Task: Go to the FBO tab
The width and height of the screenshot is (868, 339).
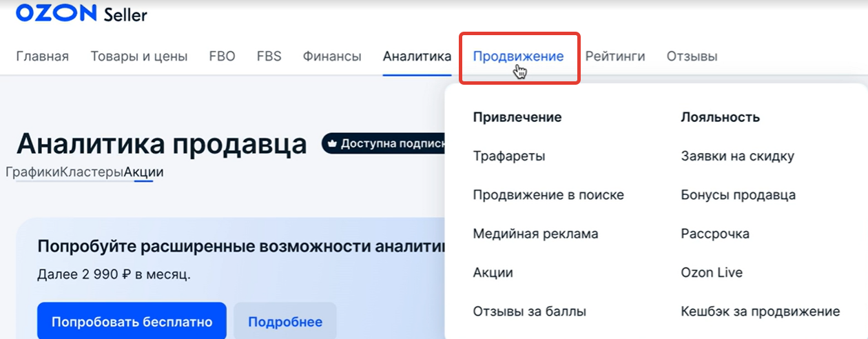Action: tap(222, 56)
